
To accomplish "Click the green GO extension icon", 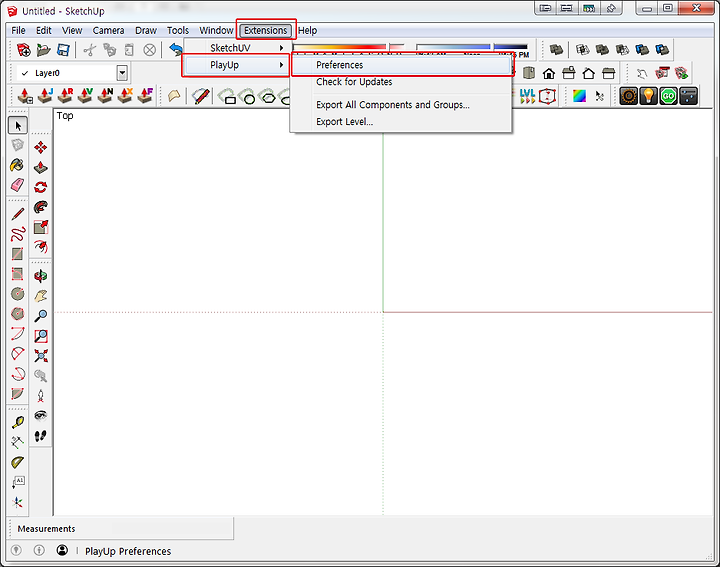I will [669, 96].
